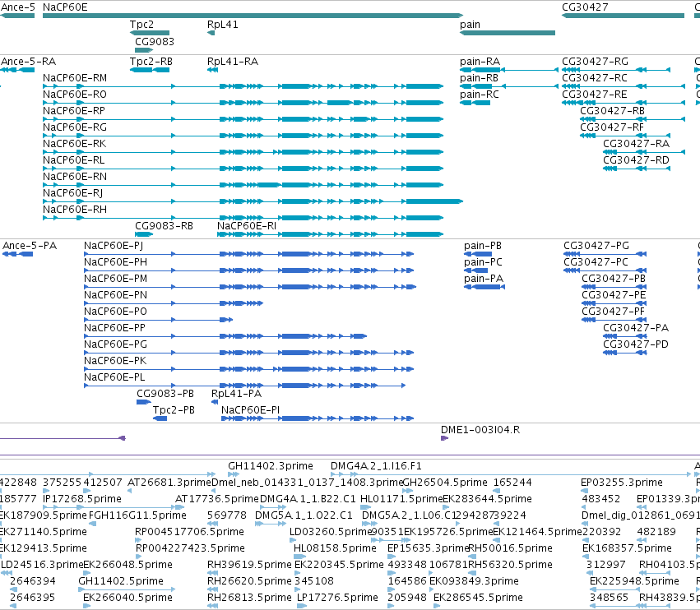Viewport: 700px width, 610px height.
Task: Click EST EP03255.3prime label
Action: tap(621, 483)
